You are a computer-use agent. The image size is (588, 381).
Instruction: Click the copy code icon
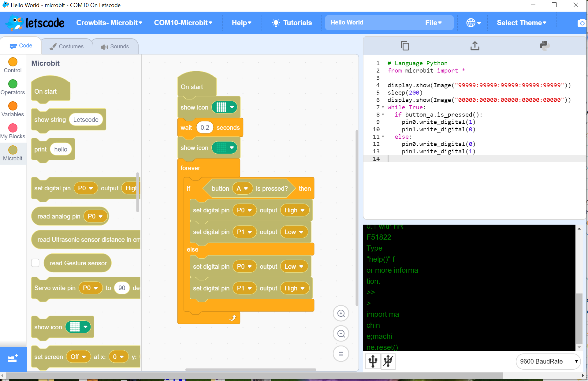[405, 46]
